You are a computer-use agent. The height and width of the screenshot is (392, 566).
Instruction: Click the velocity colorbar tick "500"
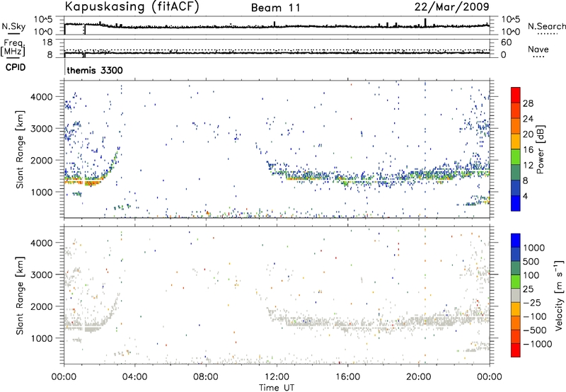(531, 261)
